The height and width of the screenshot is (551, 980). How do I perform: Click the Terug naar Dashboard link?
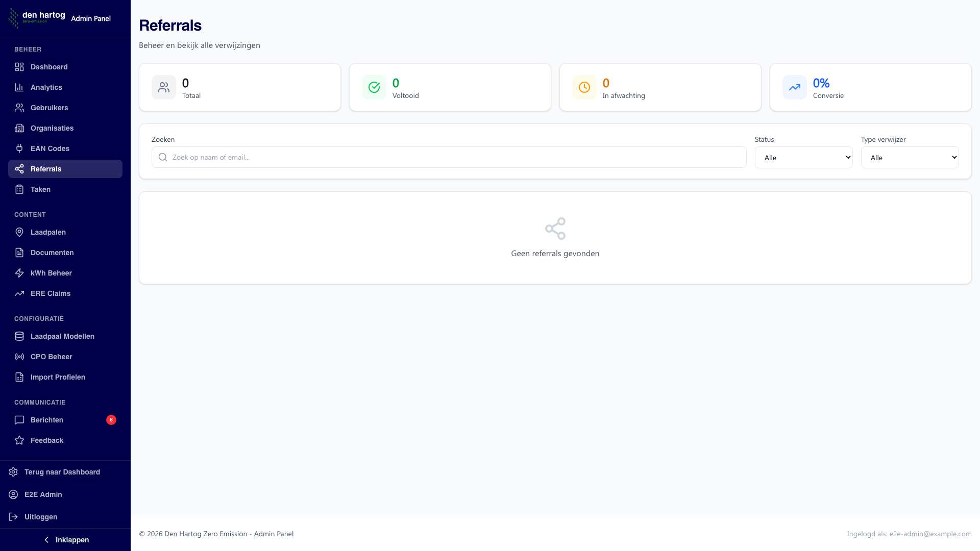tap(62, 472)
